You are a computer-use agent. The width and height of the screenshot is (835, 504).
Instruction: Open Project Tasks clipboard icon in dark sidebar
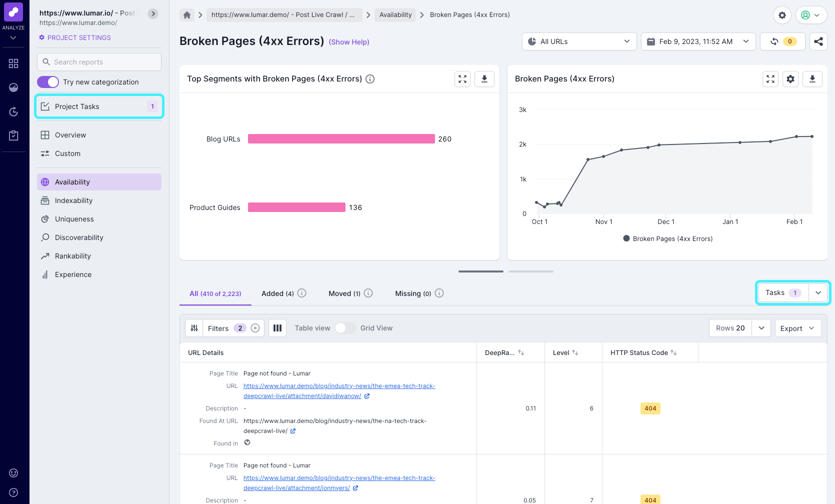click(x=13, y=135)
